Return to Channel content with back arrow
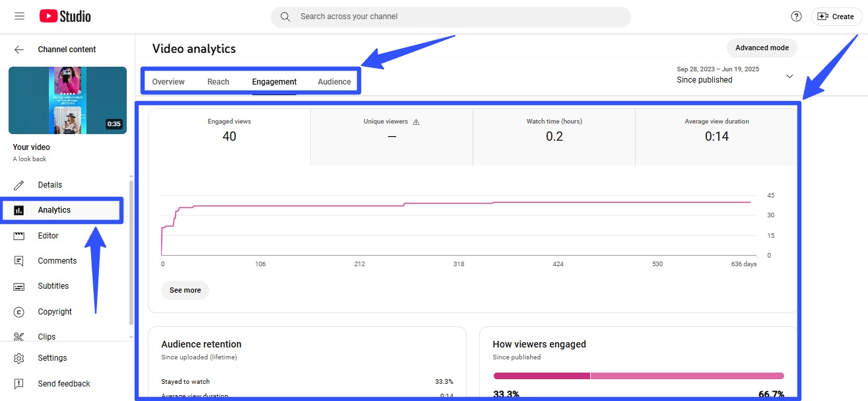The image size is (868, 401). 19,49
